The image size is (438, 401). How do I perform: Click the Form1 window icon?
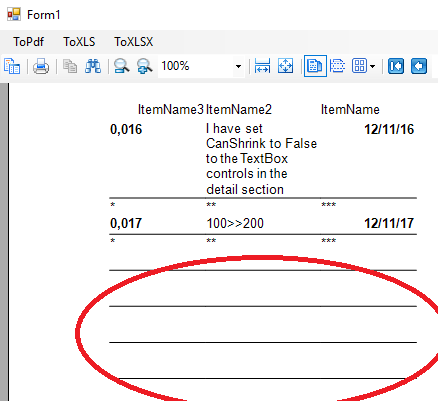14,15
